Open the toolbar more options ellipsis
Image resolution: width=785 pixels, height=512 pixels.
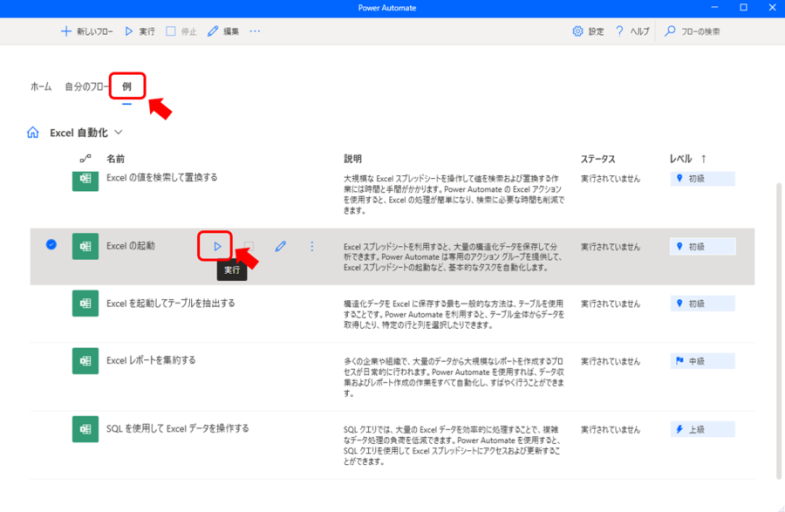(x=255, y=31)
